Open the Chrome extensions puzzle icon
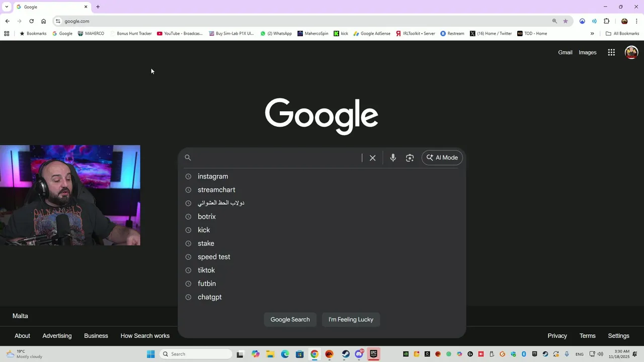Image resolution: width=644 pixels, height=362 pixels. pos(606,21)
